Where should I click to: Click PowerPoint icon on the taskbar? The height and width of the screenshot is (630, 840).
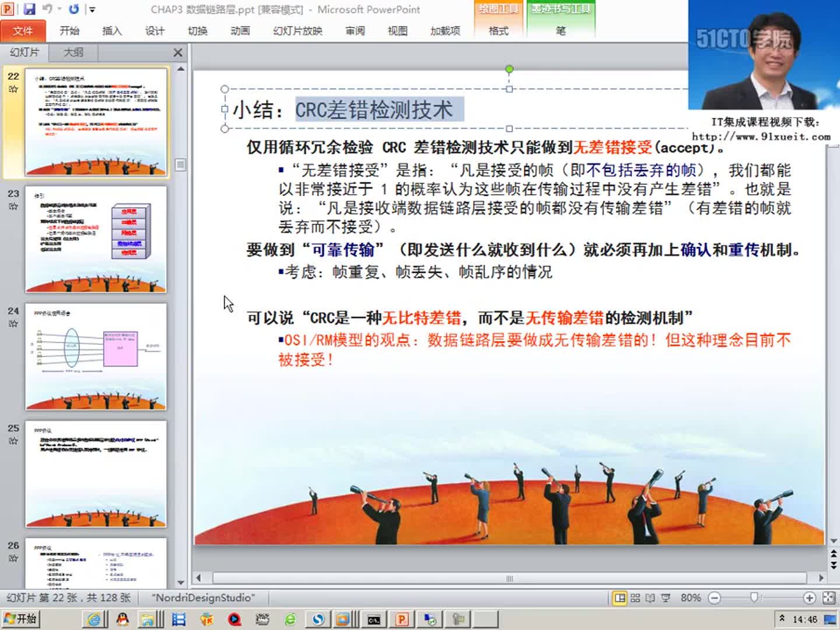pyautogui.click(x=402, y=619)
